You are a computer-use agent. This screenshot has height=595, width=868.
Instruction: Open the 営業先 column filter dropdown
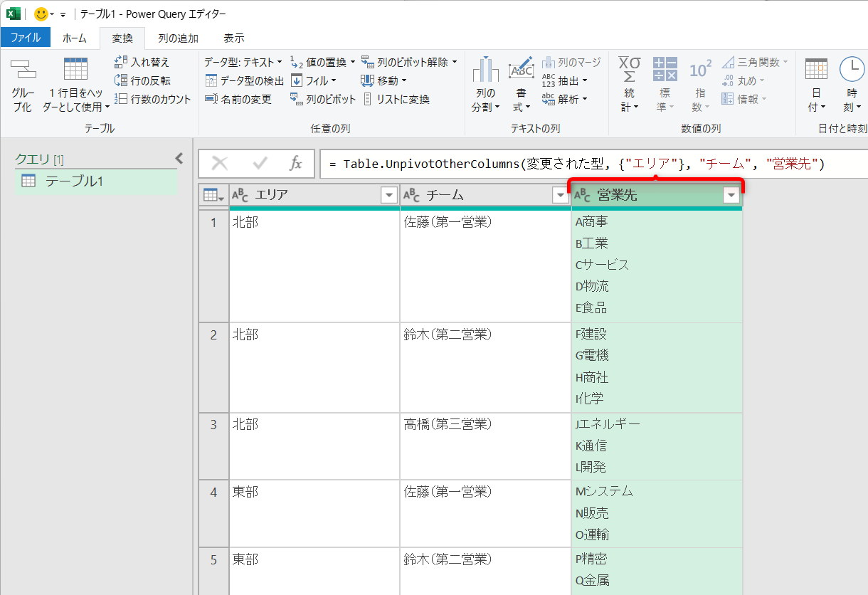click(730, 194)
